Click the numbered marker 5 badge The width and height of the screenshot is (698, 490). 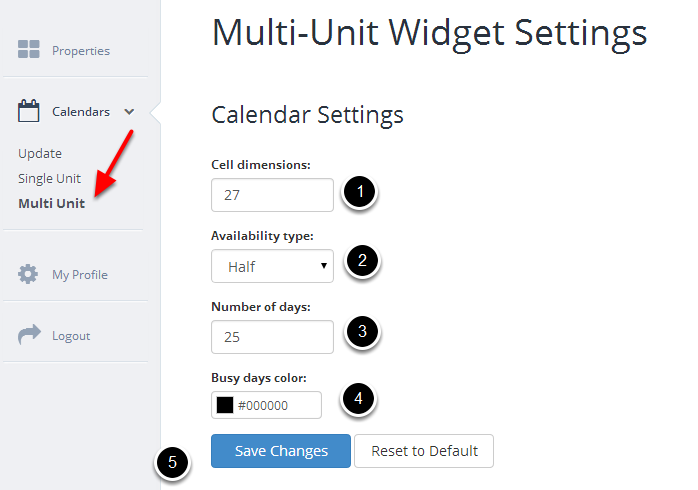click(x=171, y=463)
